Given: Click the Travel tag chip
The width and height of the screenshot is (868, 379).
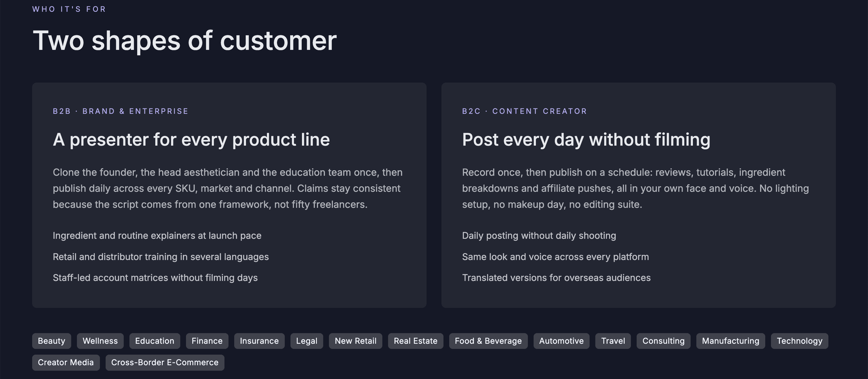Looking at the screenshot, I should pos(613,341).
